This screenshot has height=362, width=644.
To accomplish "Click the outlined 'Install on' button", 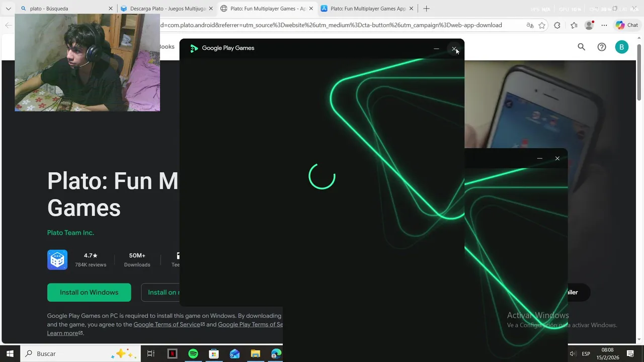I will click(161, 293).
